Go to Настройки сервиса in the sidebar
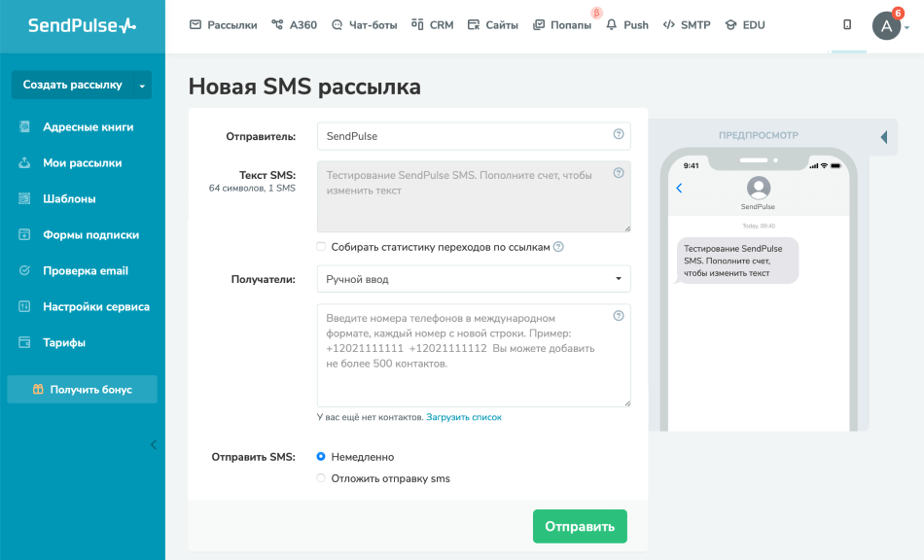This screenshot has width=924, height=560. pos(96,306)
